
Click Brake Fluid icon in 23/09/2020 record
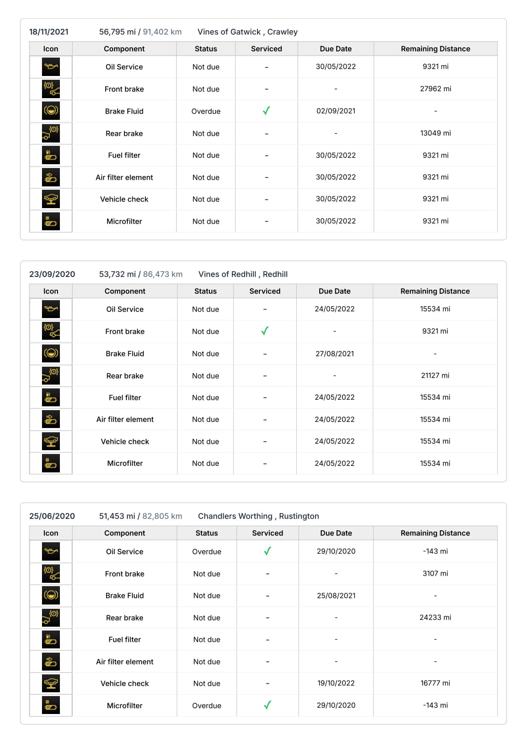point(51,353)
